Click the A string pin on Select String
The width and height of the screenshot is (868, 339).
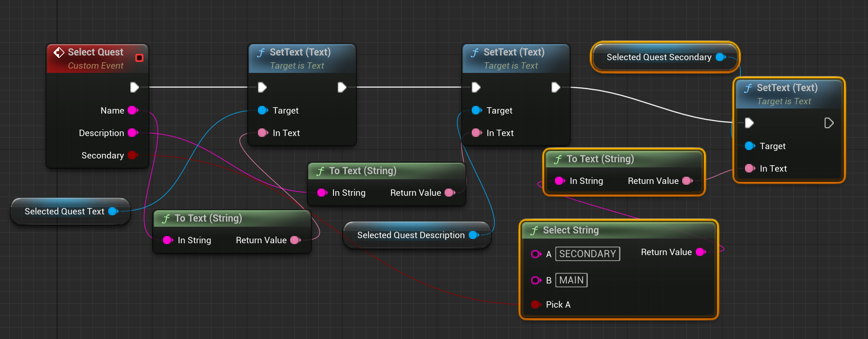[536, 254]
